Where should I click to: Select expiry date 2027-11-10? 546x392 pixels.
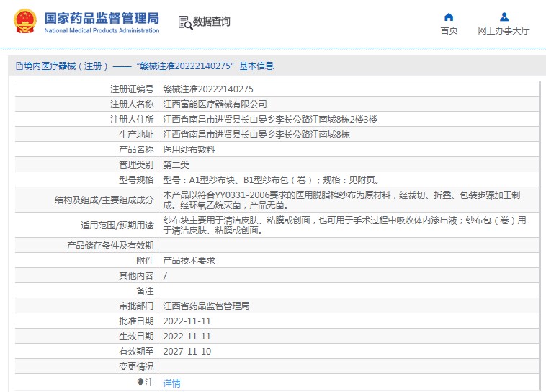click(x=187, y=352)
